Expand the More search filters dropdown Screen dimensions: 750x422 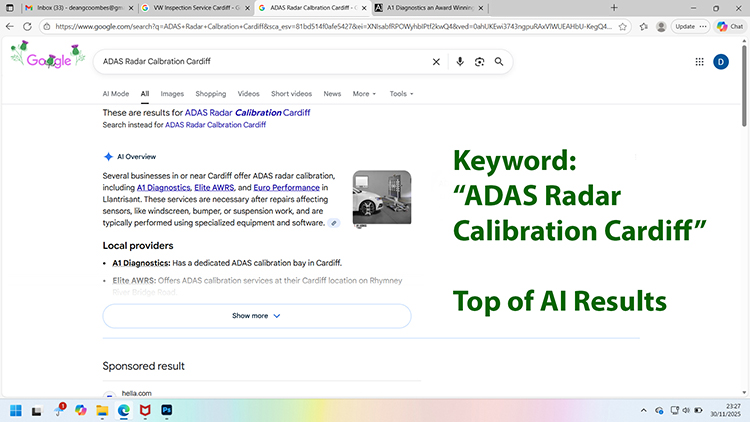pos(364,94)
